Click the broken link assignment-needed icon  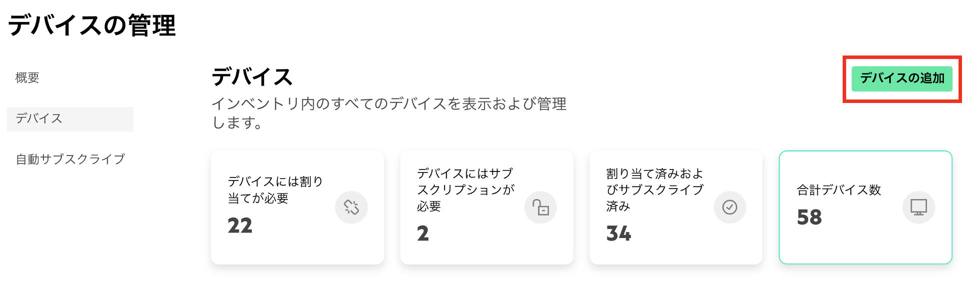point(351,207)
